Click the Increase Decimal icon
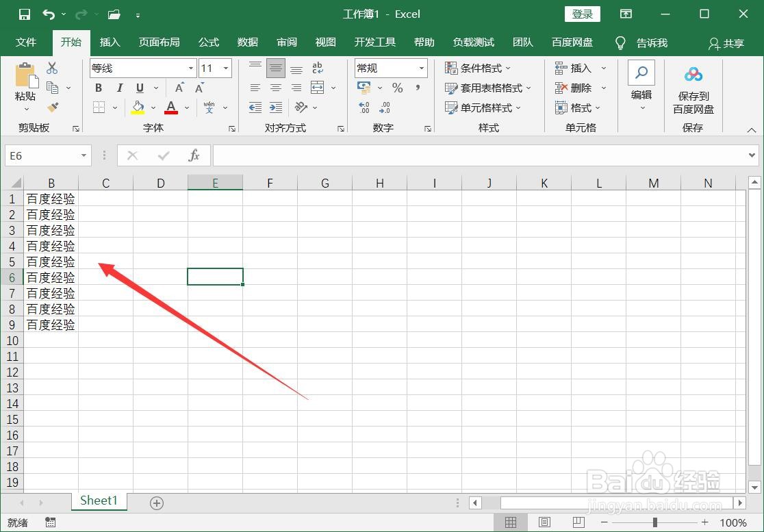The height and width of the screenshot is (532, 764). pyautogui.click(x=364, y=107)
